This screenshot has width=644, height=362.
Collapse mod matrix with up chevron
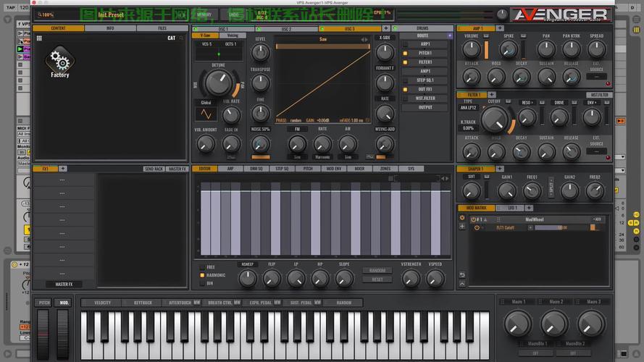pos(462,284)
